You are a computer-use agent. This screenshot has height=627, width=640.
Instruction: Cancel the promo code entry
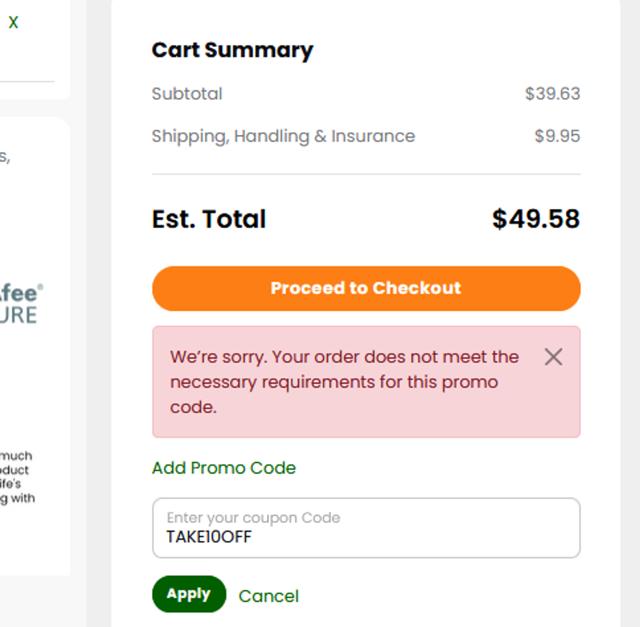[x=268, y=596]
